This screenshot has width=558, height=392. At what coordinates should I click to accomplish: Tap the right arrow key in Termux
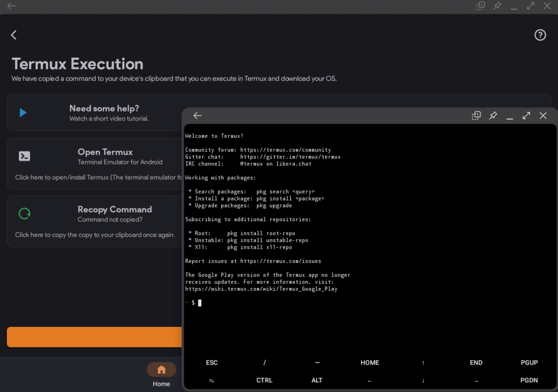[476, 381]
